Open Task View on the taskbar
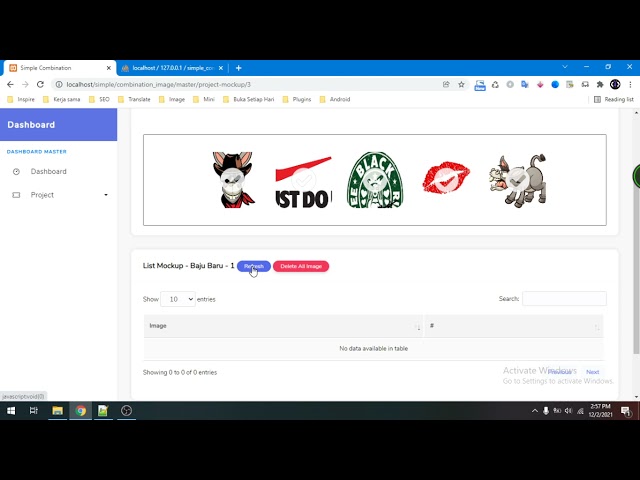 (x=34, y=411)
